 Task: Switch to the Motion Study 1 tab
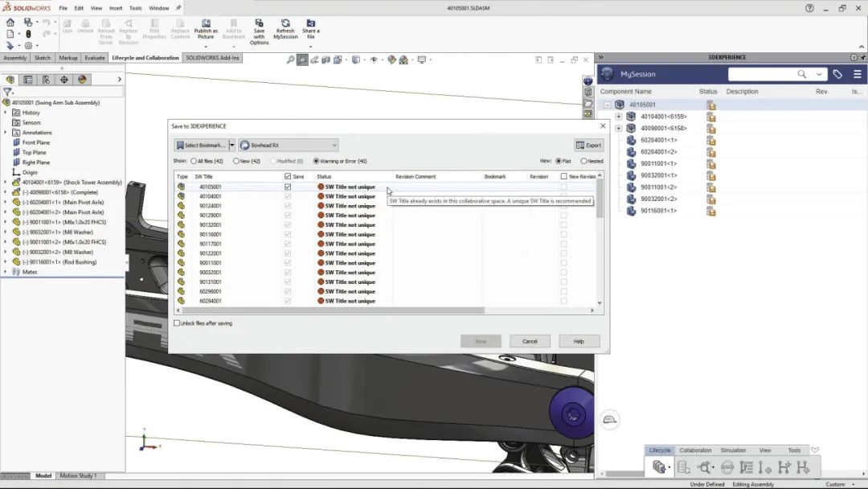pos(78,475)
